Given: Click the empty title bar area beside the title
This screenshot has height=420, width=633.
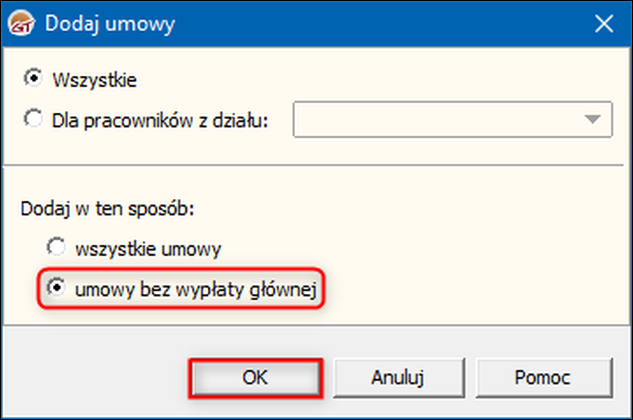Looking at the screenshot, I should click(350, 21).
